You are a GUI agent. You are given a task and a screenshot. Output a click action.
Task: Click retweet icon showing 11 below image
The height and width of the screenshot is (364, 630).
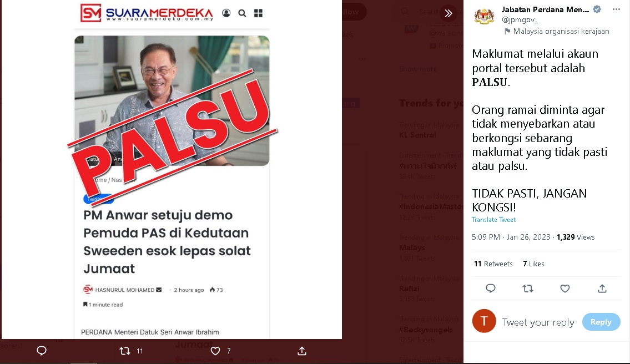pos(125,351)
